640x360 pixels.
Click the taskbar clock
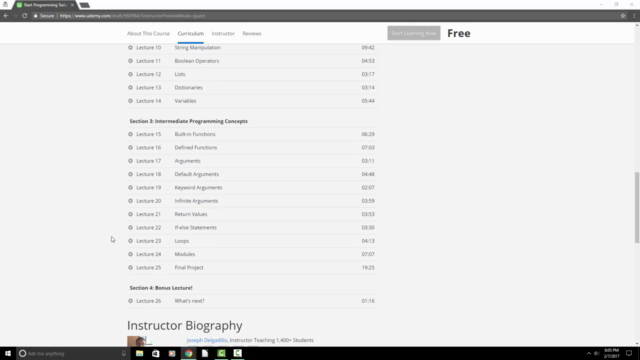click(x=611, y=353)
